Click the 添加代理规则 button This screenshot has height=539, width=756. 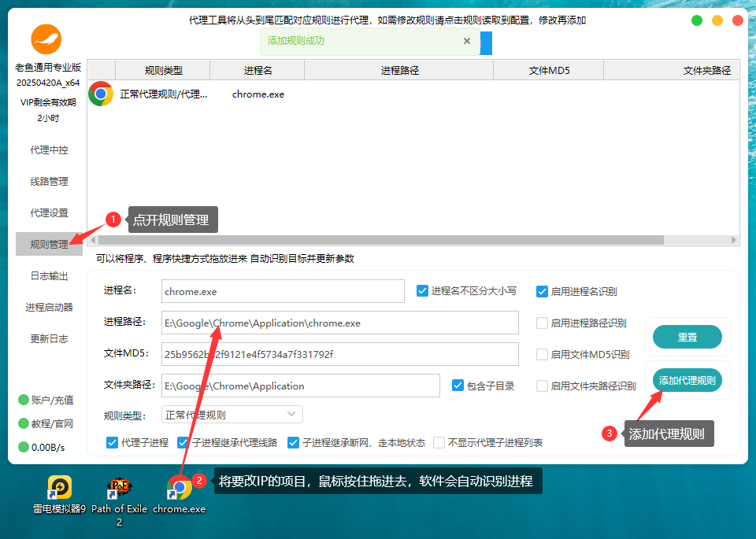[687, 380]
